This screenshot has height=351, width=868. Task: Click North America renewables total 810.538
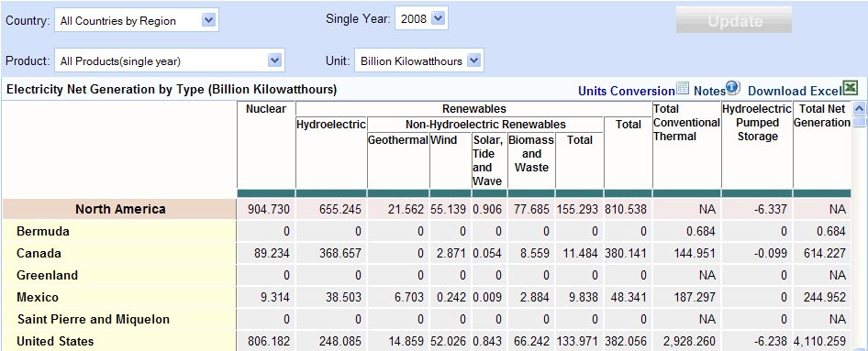626,209
